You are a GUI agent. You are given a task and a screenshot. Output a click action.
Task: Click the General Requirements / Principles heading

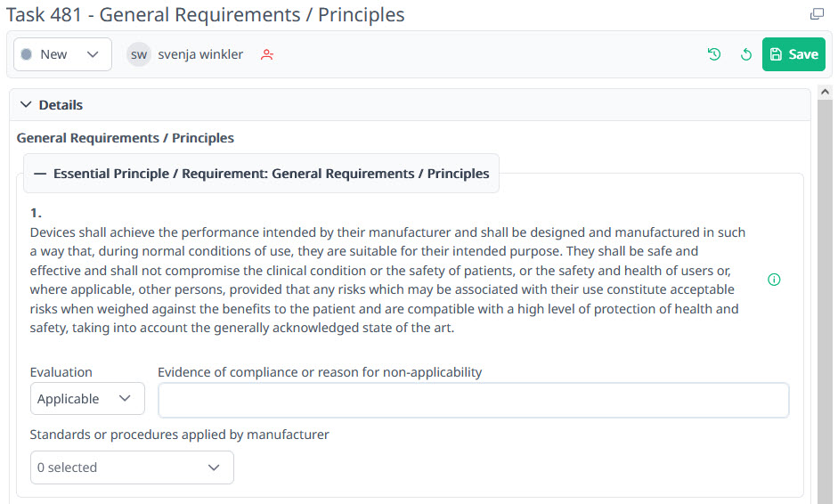coord(126,138)
